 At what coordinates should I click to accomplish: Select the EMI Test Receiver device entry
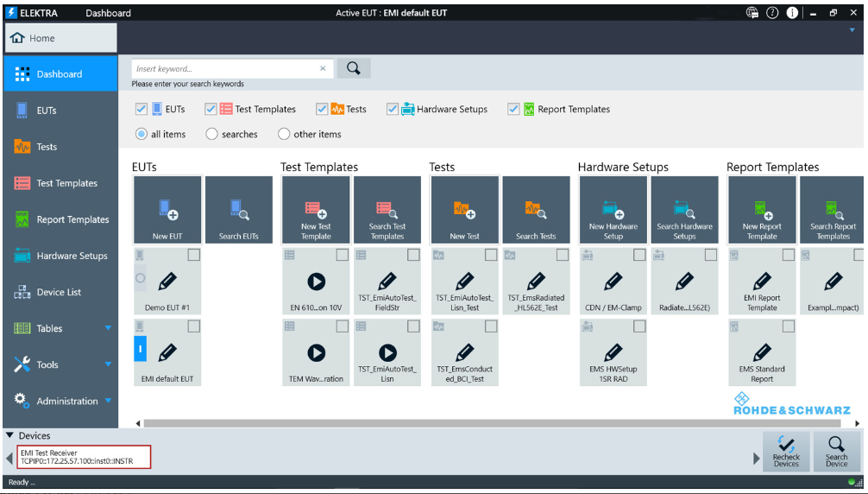point(84,457)
